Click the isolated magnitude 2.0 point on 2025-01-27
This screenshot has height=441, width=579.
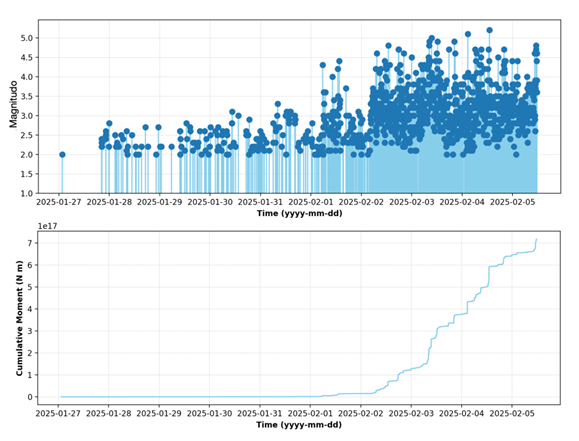click(x=62, y=155)
